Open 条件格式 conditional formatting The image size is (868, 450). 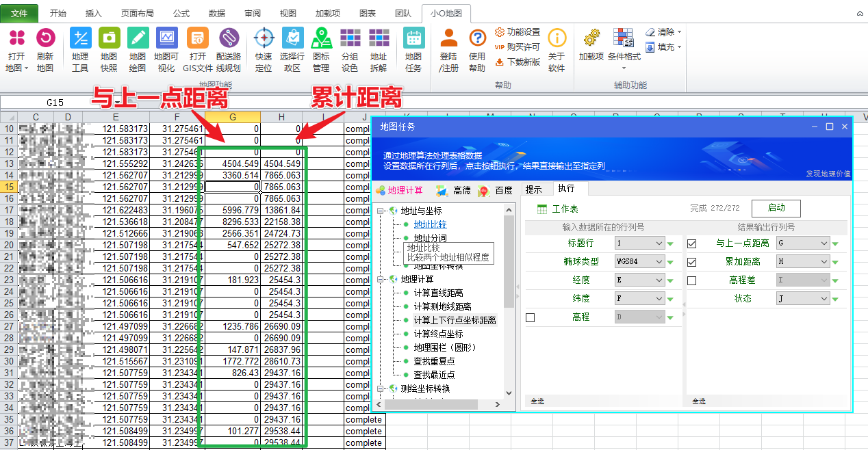click(x=624, y=49)
